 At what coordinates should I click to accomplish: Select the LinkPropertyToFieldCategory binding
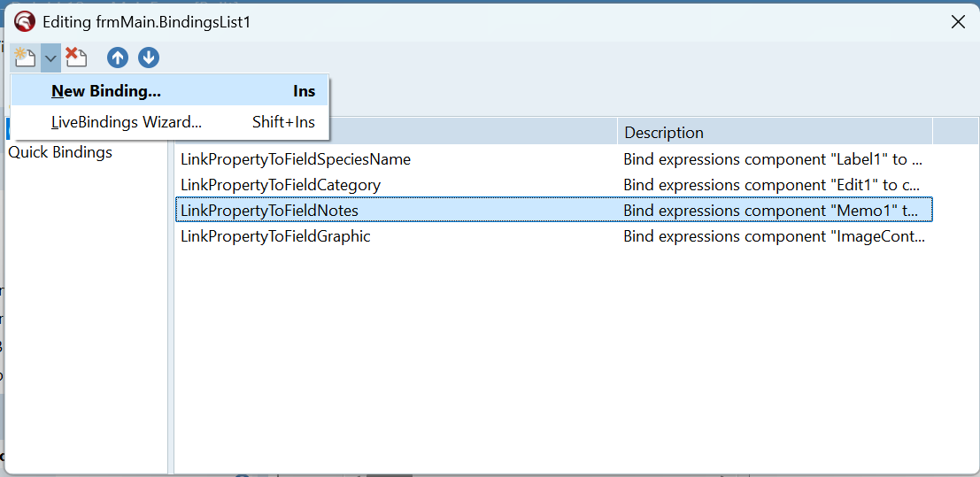pos(281,185)
